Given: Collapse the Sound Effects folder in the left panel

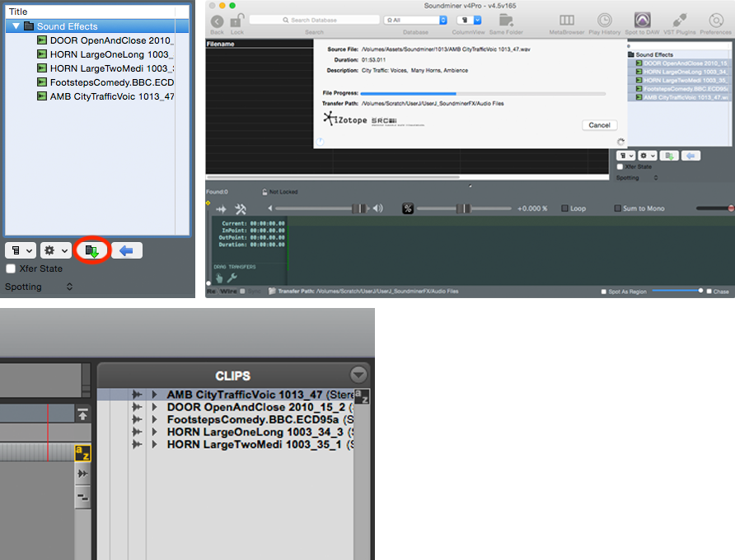Looking at the screenshot, I should click(16, 26).
